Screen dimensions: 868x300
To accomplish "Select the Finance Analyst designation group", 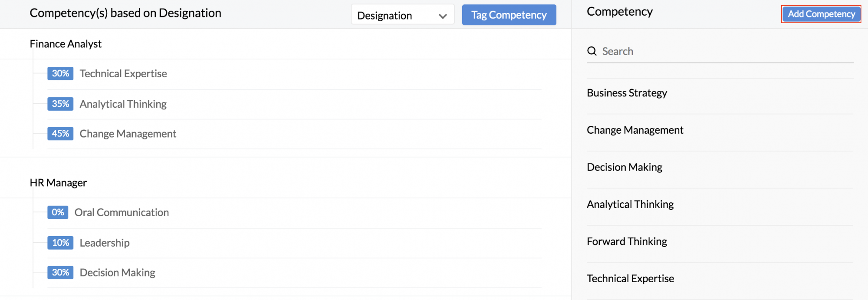I will 66,44.
